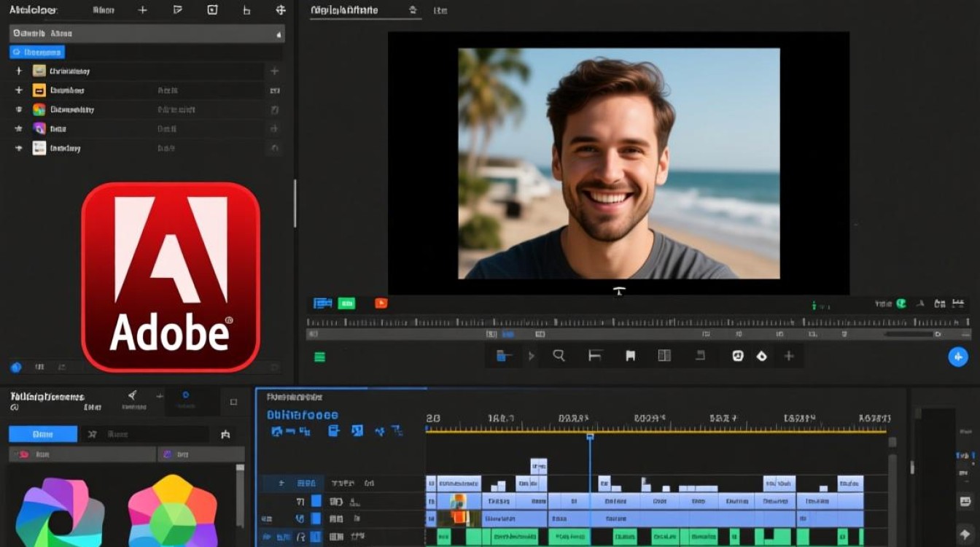Switch to the dark star tab in bottom-left panel
Viewport: 980px width, 547px height.
144,434
